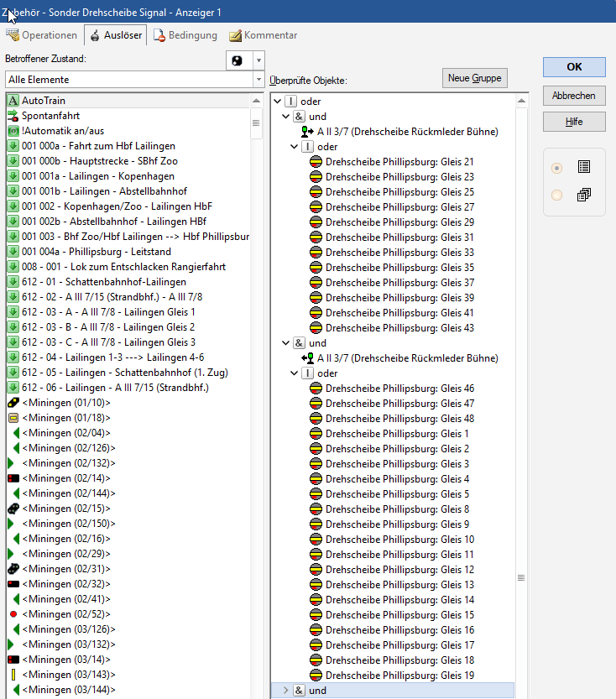Image resolution: width=616 pixels, height=699 pixels.
Task: Click the icon for Miningen (01/18)
Action: point(13,418)
